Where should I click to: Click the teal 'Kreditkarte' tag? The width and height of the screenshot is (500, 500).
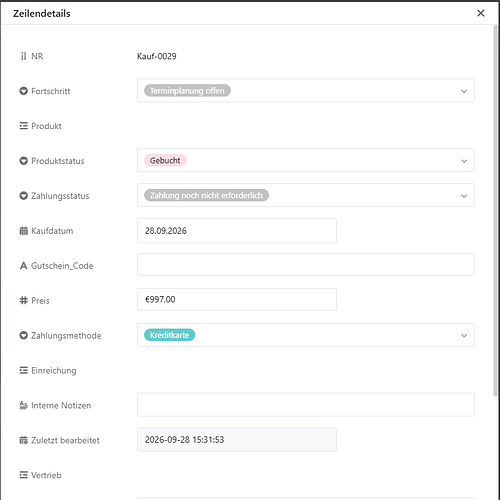click(x=169, y=335)
